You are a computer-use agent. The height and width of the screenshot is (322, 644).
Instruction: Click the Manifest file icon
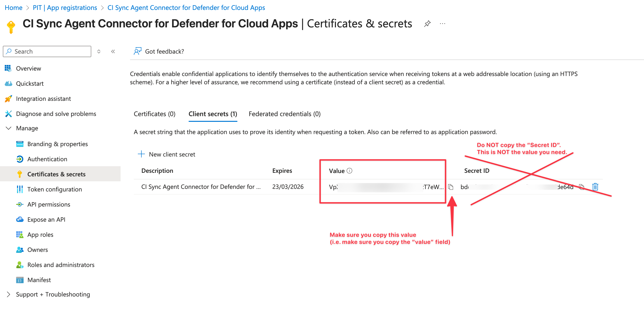[x=20, y=280]
